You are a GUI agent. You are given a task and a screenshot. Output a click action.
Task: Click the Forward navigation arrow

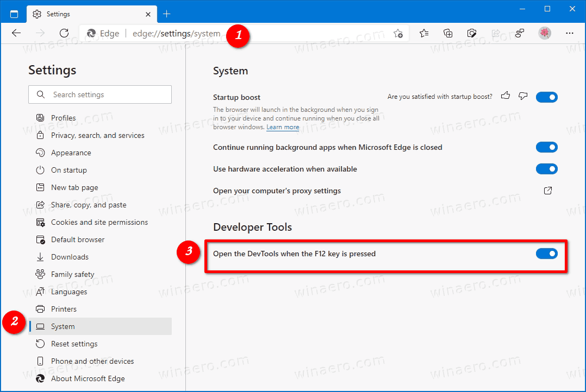(x=40, y=33)
